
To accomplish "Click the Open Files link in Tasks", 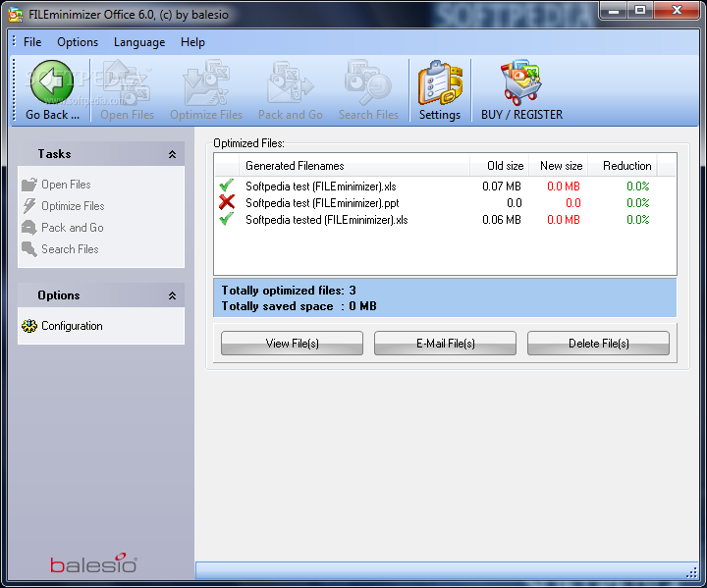I will click(66, 185).
